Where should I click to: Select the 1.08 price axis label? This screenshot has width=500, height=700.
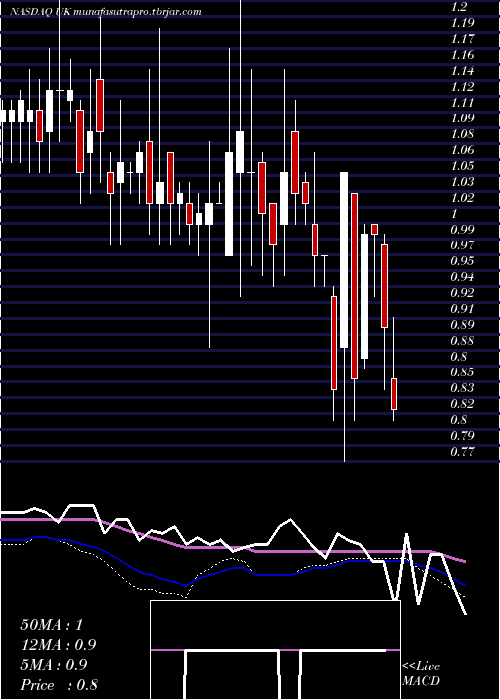pyautogui.click(x=462, y=134)
